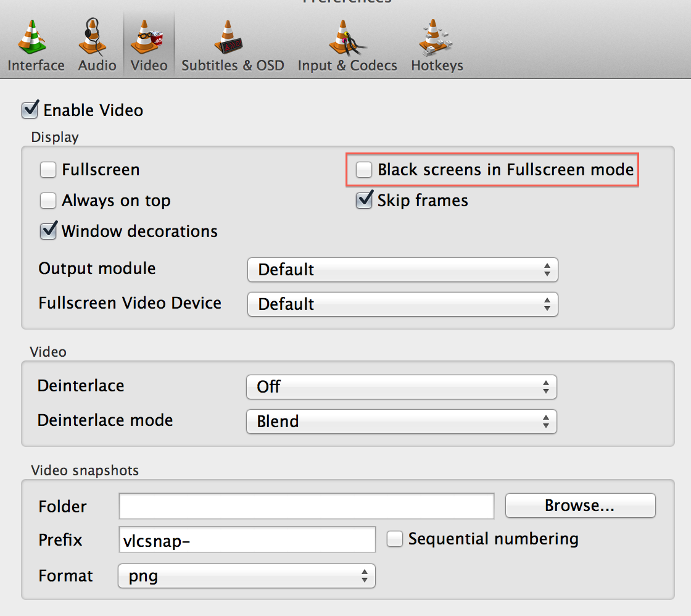Enable the Fullscreen checkbox
The width and height of the screenshot is (691, 616).
point(48,170)
